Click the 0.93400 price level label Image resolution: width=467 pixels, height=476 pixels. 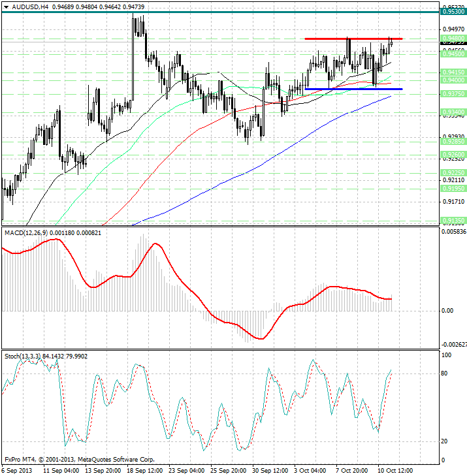point(453,112)
